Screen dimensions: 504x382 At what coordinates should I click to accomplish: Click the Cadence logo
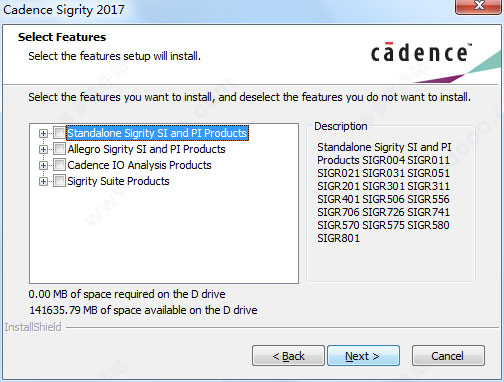click(421, 52)
